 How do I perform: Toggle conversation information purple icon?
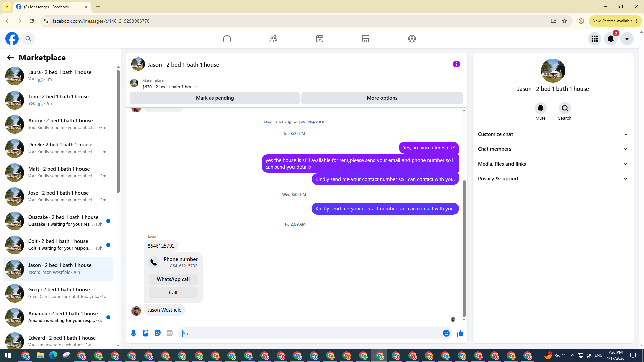point(456,64)
